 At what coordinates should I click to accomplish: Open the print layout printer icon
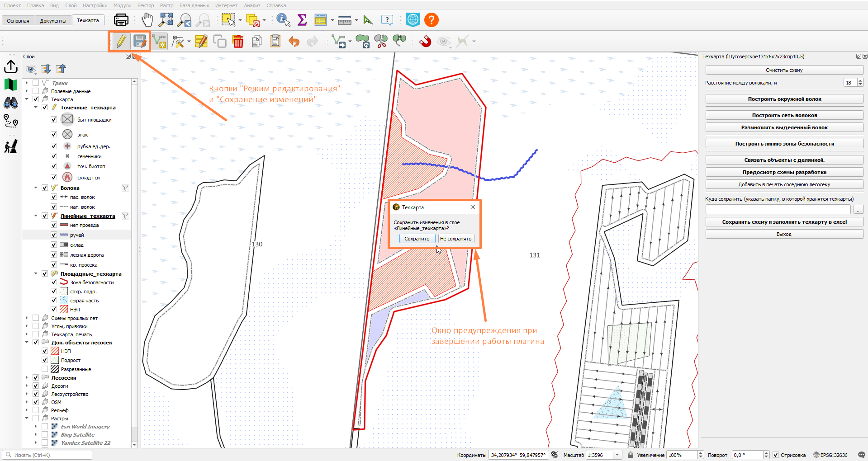pyautogui.click(x=121, y=20)
